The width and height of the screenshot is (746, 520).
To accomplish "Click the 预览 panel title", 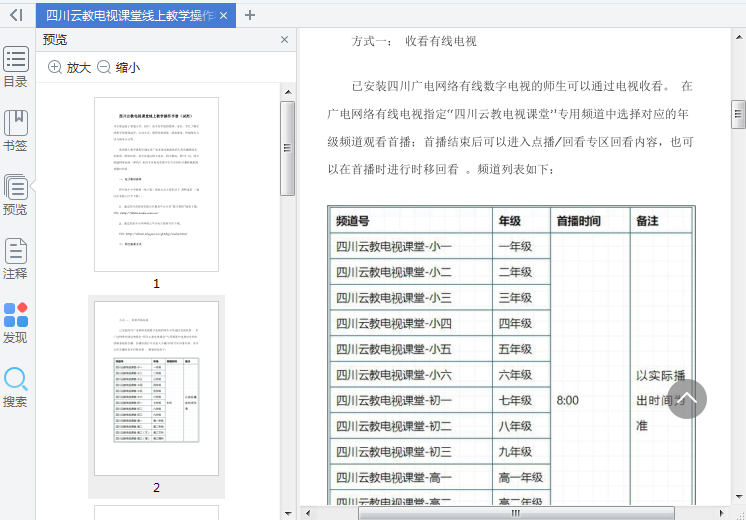I will (55, 39).
